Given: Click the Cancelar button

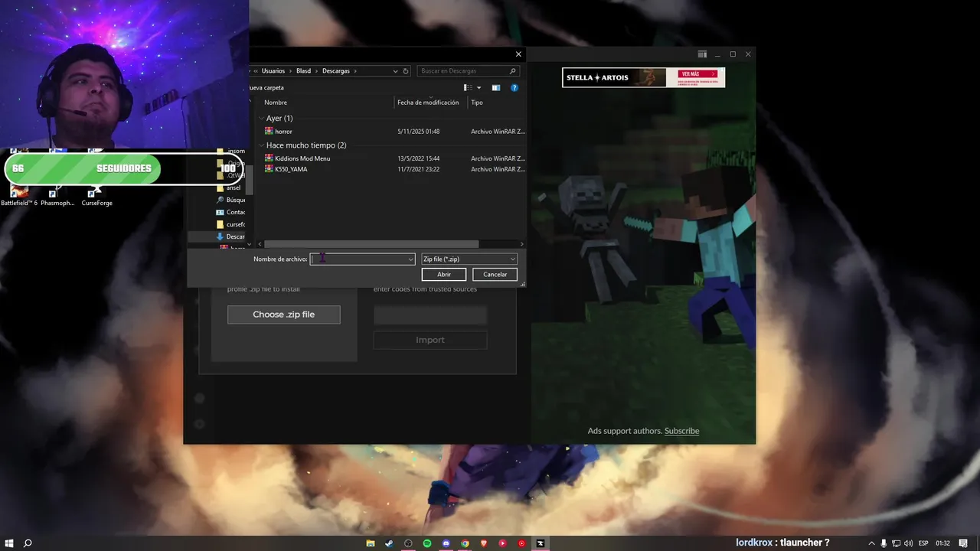Looking at the screenshot, I should [x=495, y=274].
